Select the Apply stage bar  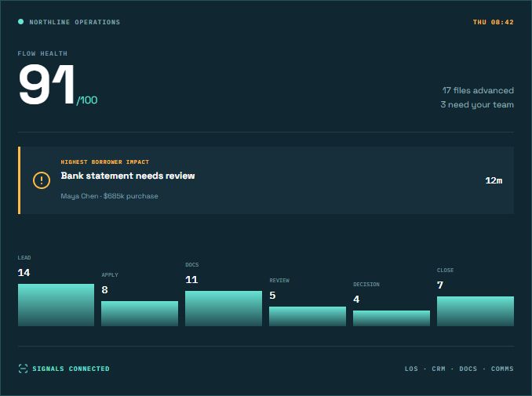point(140,314)
